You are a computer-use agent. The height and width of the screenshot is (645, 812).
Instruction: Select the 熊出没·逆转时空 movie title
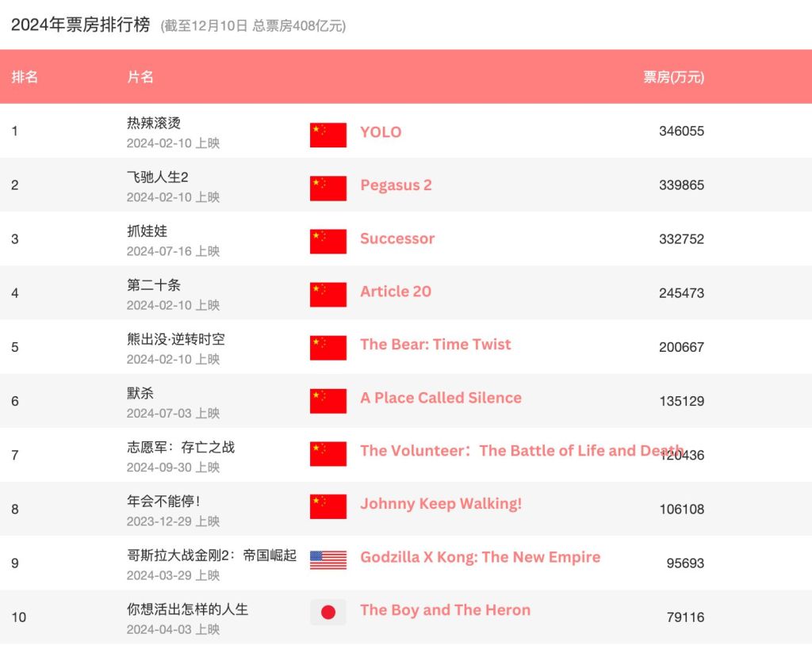coord(175,339)
